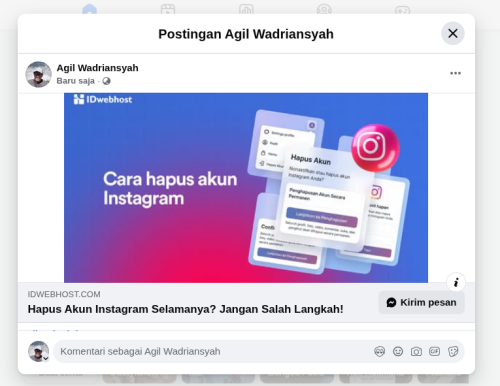Open the Groups tab in the top navigation

(324, 9)
